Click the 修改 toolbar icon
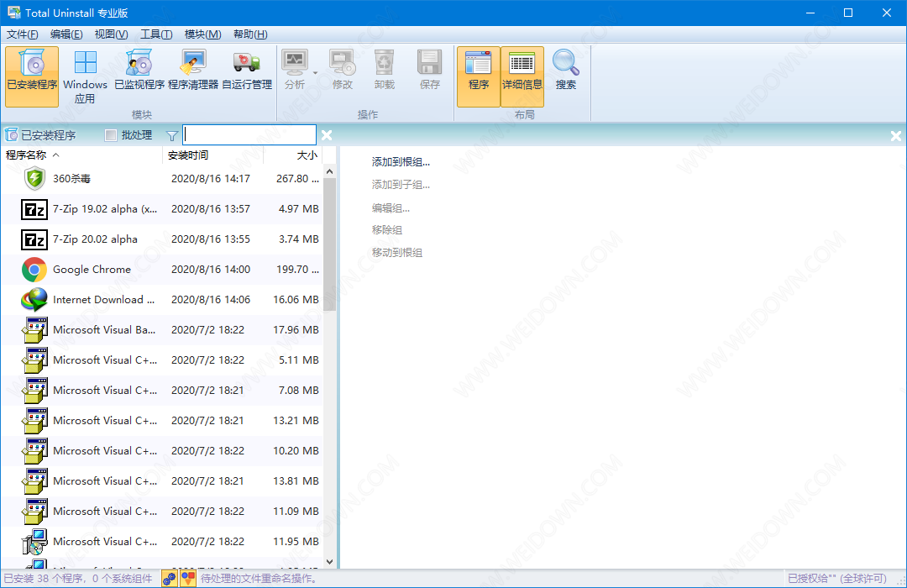This screenshot has width=907, height=588. tap(343, 62)
